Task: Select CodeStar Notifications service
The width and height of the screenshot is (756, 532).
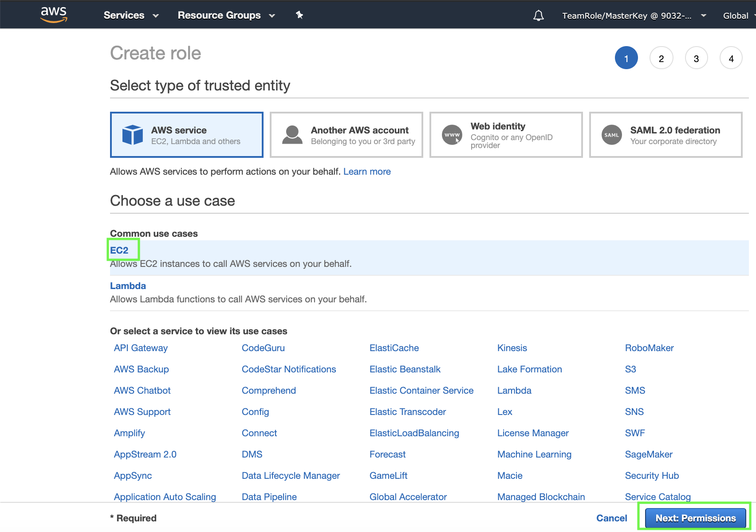Action: (289, 369)
